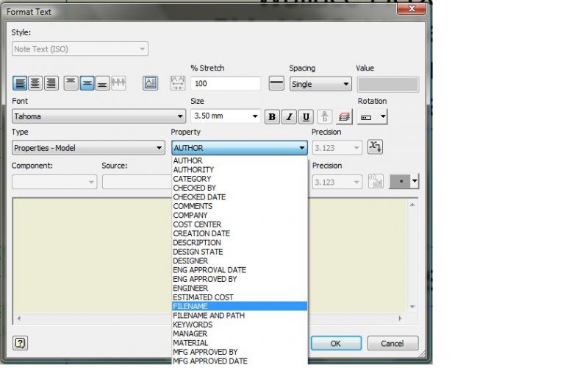Open the Tahoma font dropdown
588x368 pixels.
tap(98, 116)
